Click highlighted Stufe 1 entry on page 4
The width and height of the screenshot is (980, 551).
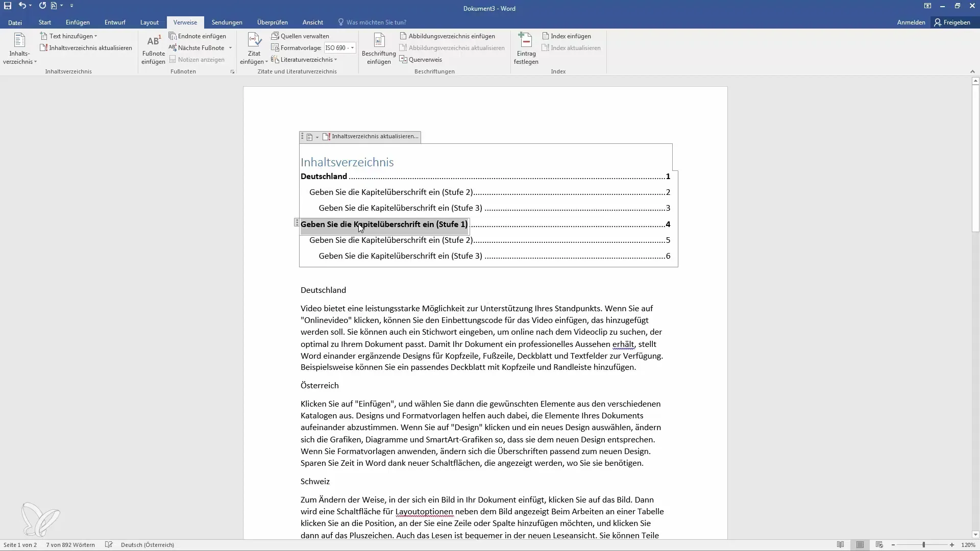click(384, 224)
